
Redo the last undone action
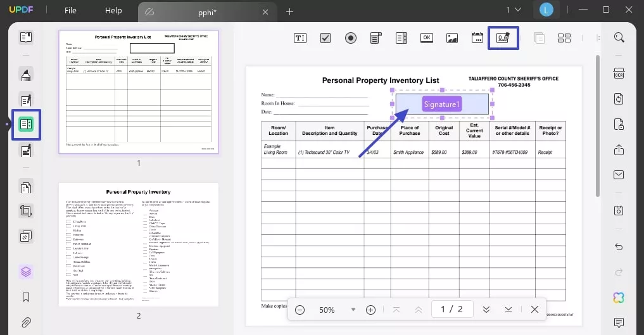point(619,272)
